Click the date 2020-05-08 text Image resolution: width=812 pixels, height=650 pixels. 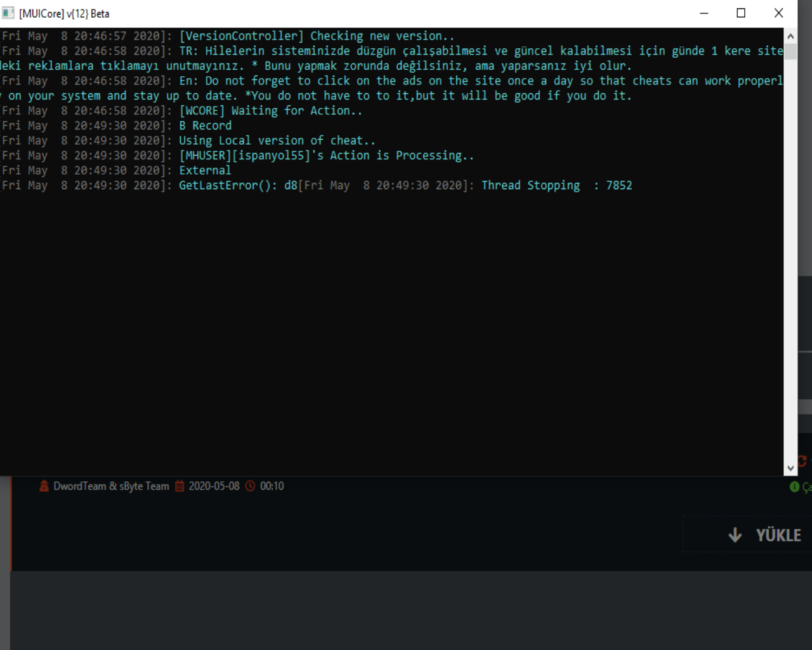click(214, 486)
